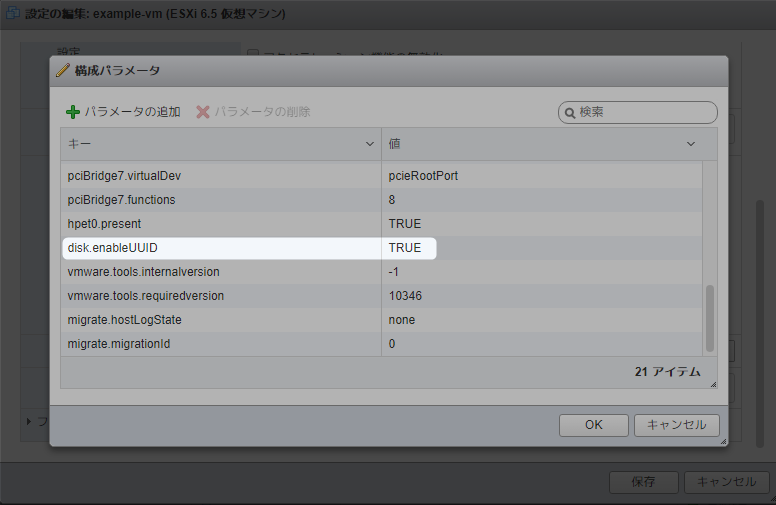
Task: Click the 値 column header
Action: tap(549, 144)
